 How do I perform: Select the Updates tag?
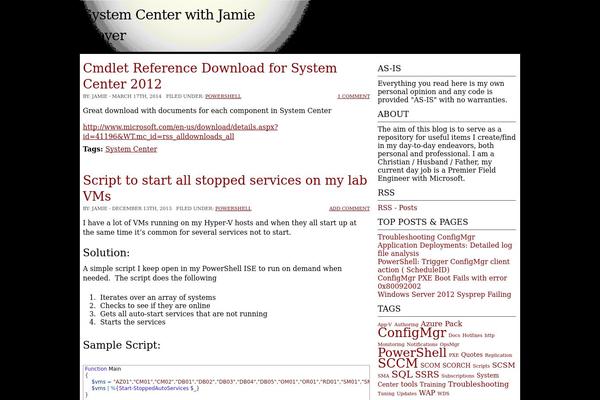tap(406, 393)
